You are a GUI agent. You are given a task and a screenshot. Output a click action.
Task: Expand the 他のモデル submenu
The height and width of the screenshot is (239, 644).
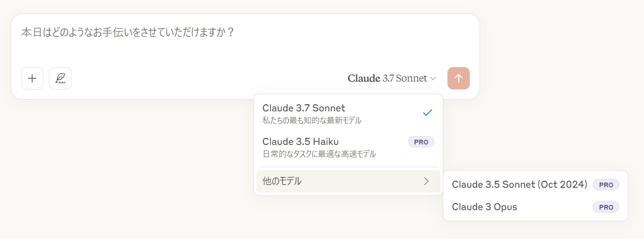(x=348, y=181)
